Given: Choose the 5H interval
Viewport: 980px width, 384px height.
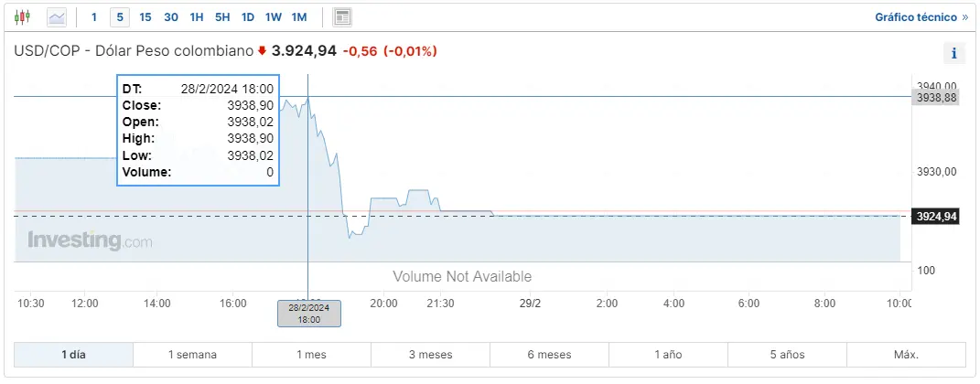Looking at the screenshot, I should click(x=222, y=16).
